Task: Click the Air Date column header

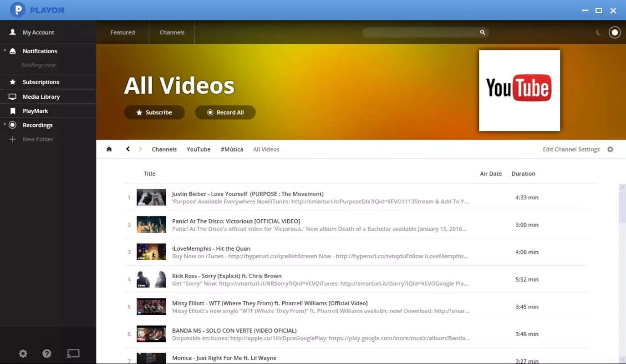Action: tap(491, 173)
